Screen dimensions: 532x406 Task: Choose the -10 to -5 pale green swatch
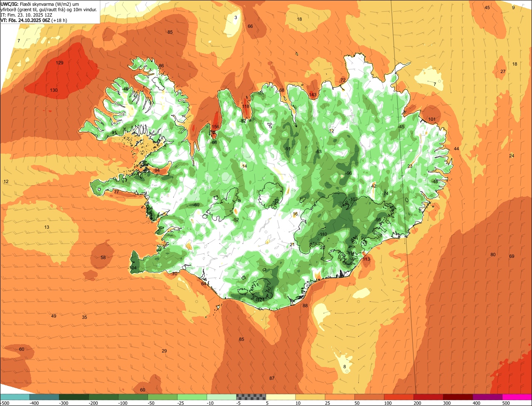click(222, 397)
